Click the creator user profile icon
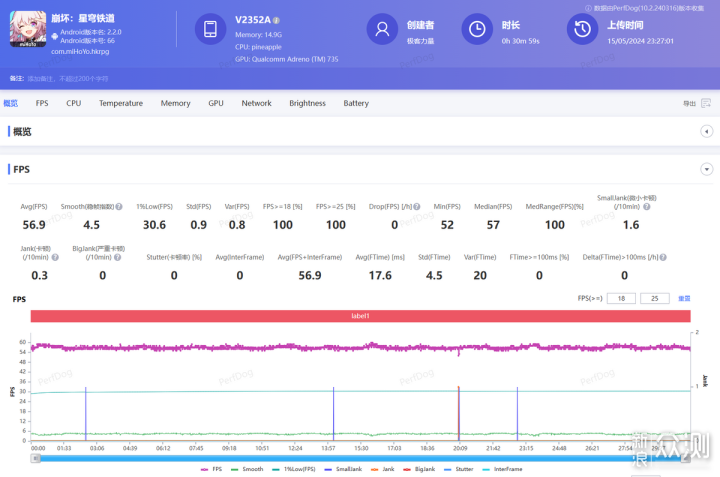 tap(381, 29)
